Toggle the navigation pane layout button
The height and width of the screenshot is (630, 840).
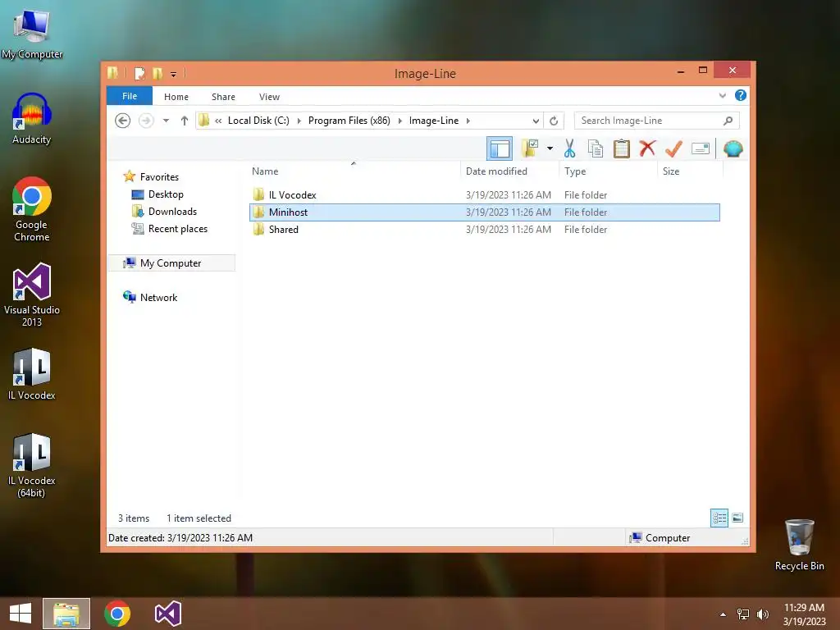(500, 148)
